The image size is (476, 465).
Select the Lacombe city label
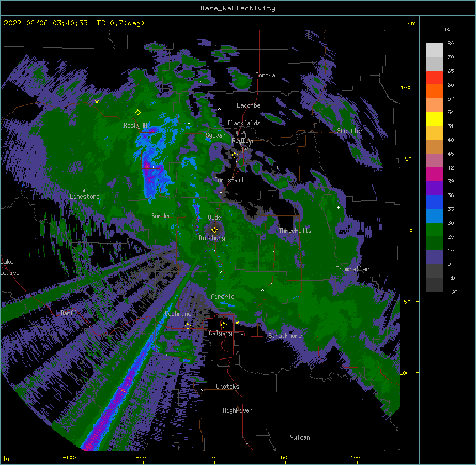point(248,105)
